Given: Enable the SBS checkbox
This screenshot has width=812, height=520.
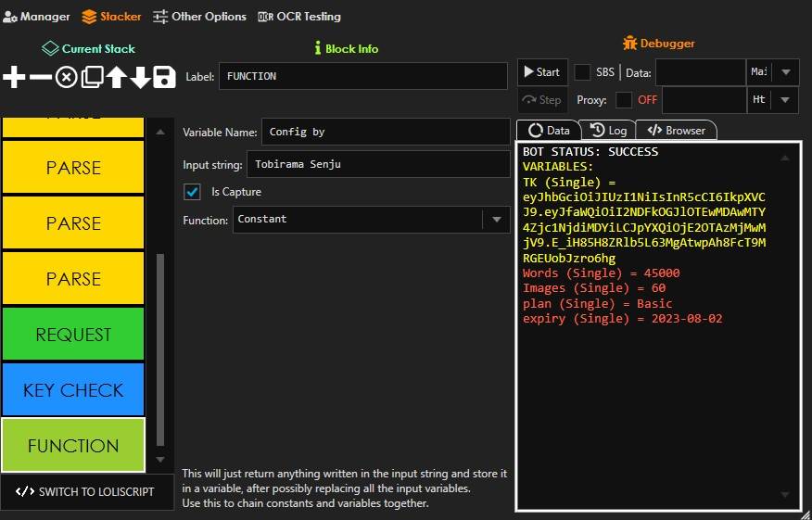Looking at the screenshot, I should (583, 72).
